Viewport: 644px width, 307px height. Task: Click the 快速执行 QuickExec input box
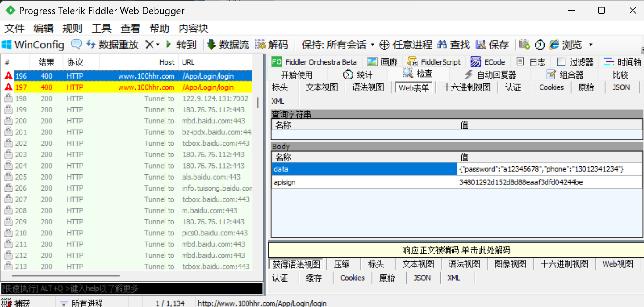pos(132,289)
